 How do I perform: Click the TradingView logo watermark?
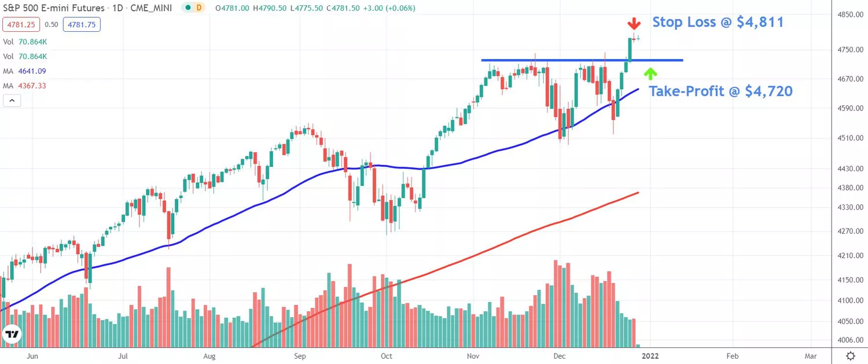point(12,333)
